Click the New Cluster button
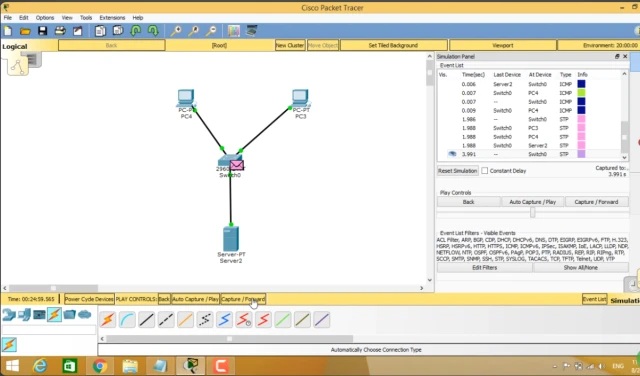This screenshot has height=376, width=640. coord(290,45)
